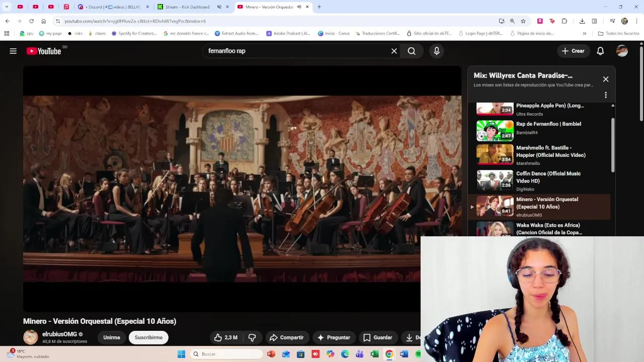
Task: Click the magnifying glass search button
Action: coord(412,51)
